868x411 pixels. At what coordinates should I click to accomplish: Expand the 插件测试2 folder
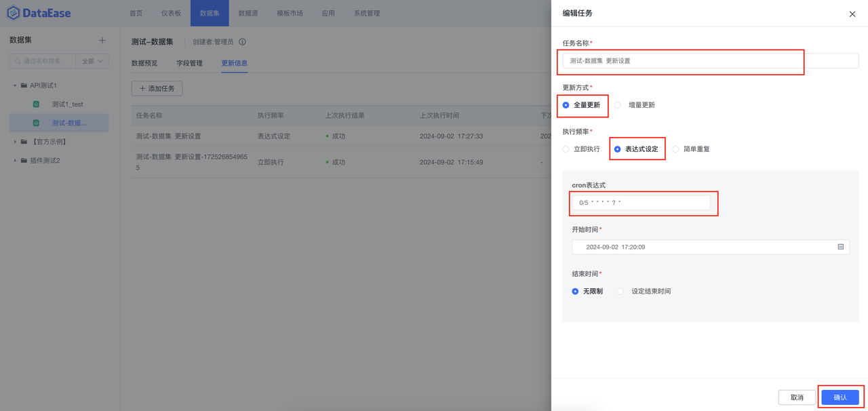pos(15,161)
